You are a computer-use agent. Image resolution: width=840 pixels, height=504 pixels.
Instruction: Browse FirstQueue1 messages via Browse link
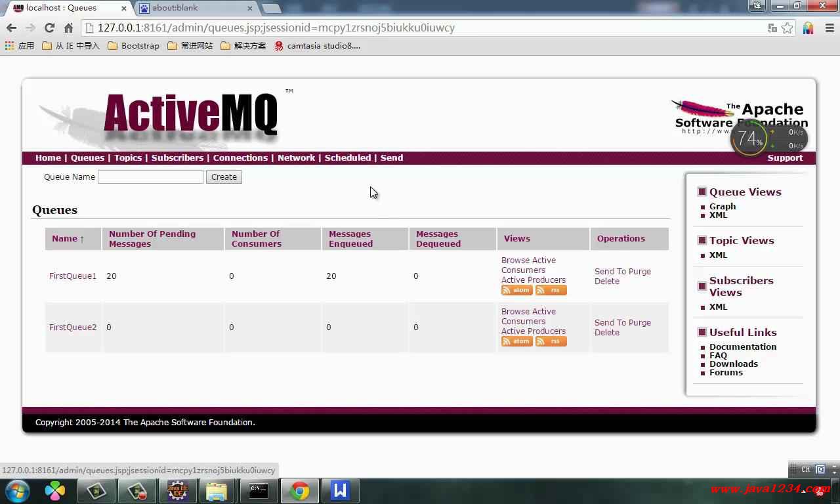click(514, 260)
